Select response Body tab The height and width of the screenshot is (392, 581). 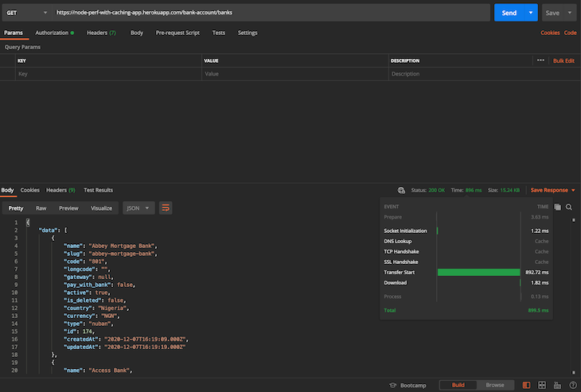[x=7, y=190]
